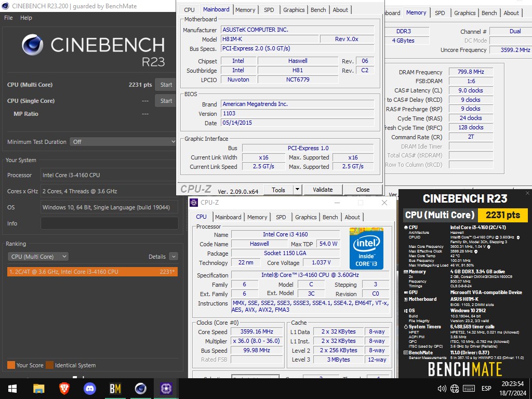The height and width of the screenshot is (399, 532).
Task: Select Graphics tab in bottom CPU-Z window
Action: 305,217
